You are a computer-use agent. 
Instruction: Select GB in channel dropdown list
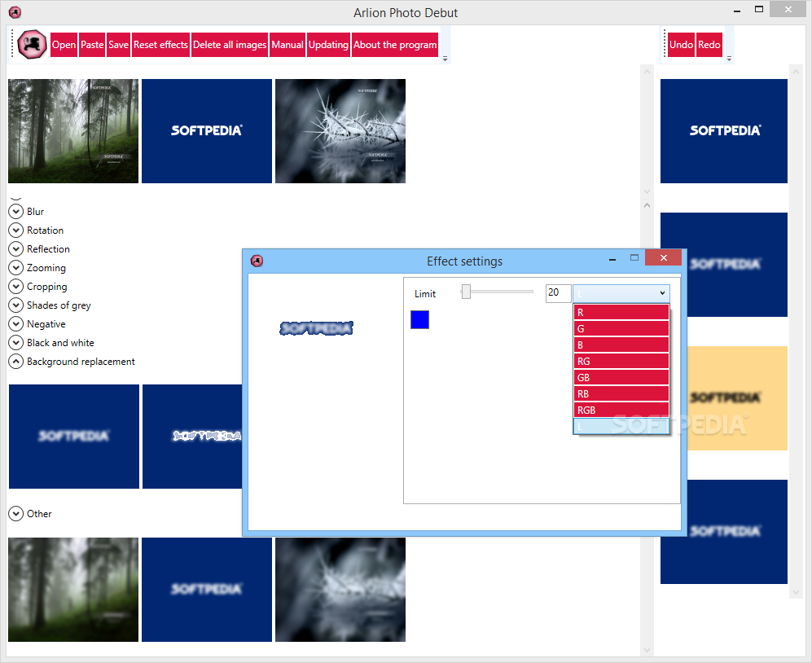tap(621, 378)
